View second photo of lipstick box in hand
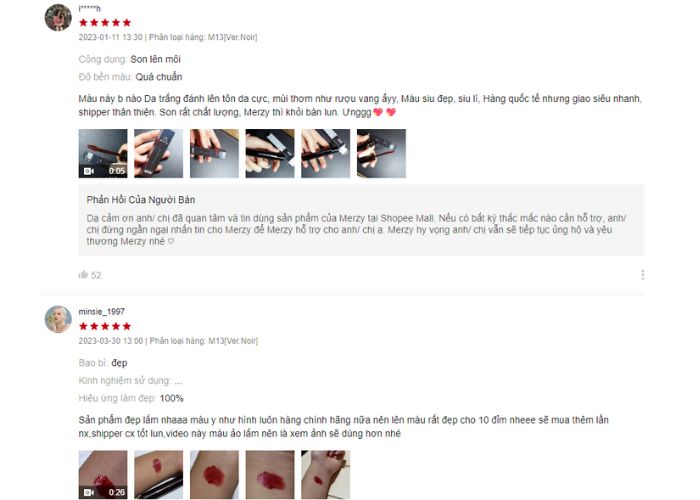The image size is (700, 500). (x=158, y=154)
